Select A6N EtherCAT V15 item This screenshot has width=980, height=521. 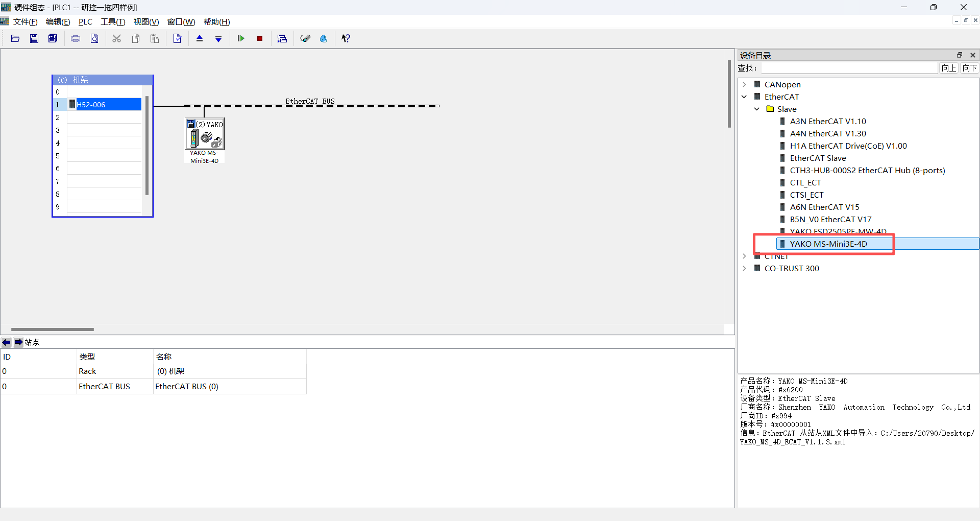824,207
